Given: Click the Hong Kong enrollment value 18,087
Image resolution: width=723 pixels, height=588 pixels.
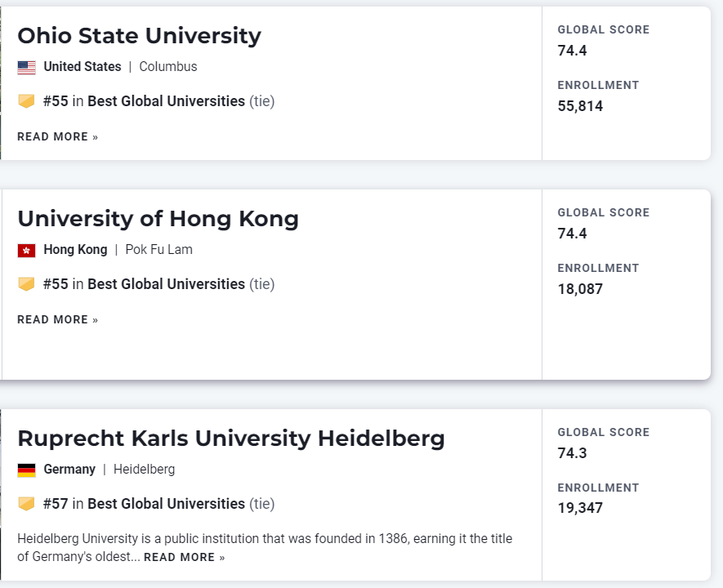Looking at the screenshot, I should [580, 289].
